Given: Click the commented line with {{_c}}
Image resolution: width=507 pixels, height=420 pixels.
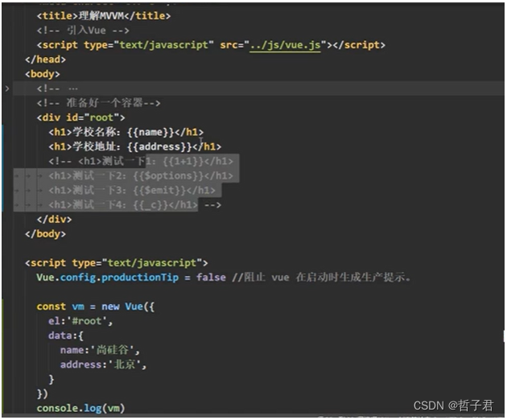Looking at the screenshot, I should coord(135,204).
